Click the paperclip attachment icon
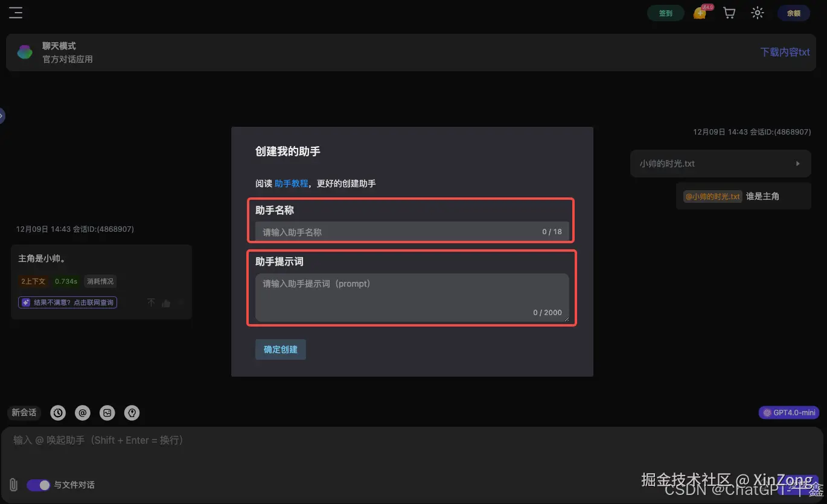 coord(13,485)
